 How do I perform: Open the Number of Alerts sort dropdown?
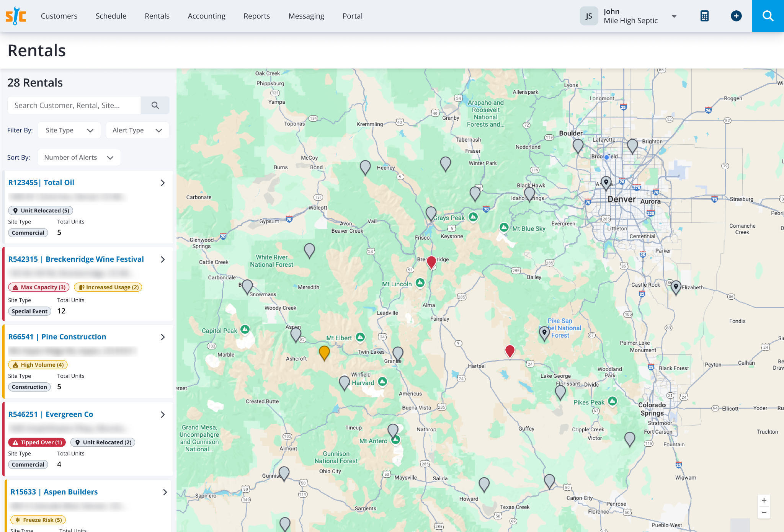pyautogui.click(x=79, y=157)
